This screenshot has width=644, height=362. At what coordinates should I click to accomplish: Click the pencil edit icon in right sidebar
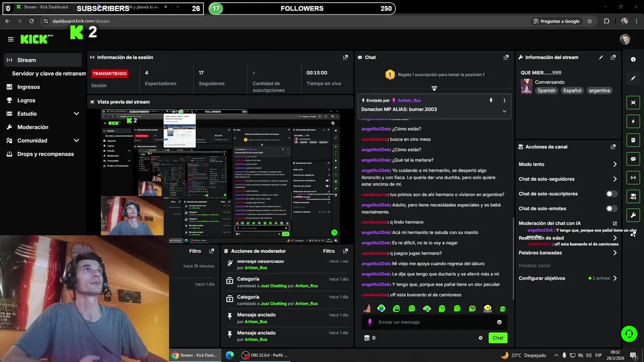pyautogui.click(x=633, y=78)
